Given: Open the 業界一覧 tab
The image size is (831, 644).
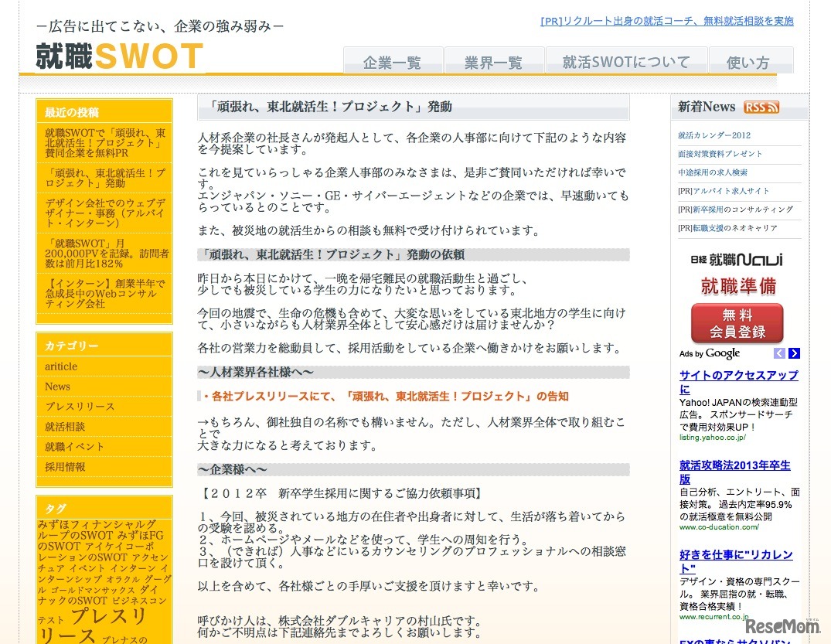Looking at the screenshot, I should point(494,62).
